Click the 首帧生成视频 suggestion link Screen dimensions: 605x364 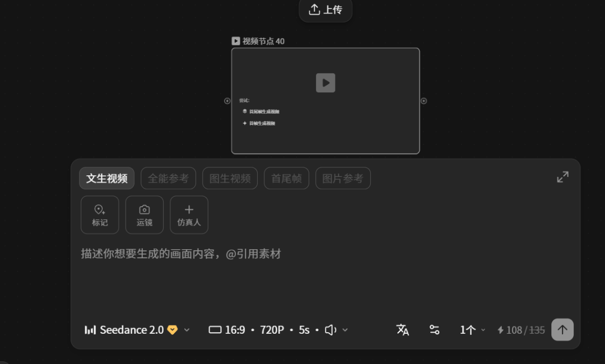click(260, 123)
